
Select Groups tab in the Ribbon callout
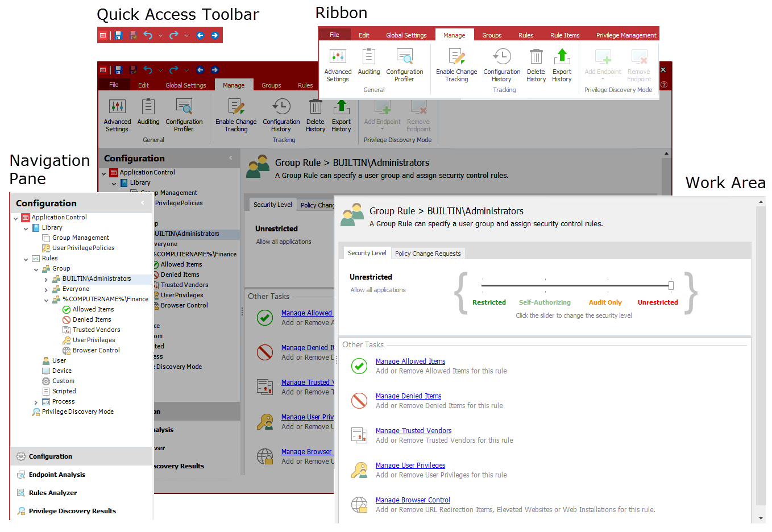(x=492, y=35)
